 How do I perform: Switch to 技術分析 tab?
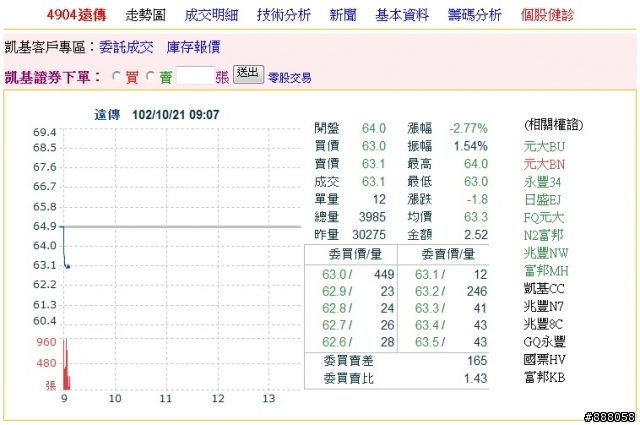point(284,15)
